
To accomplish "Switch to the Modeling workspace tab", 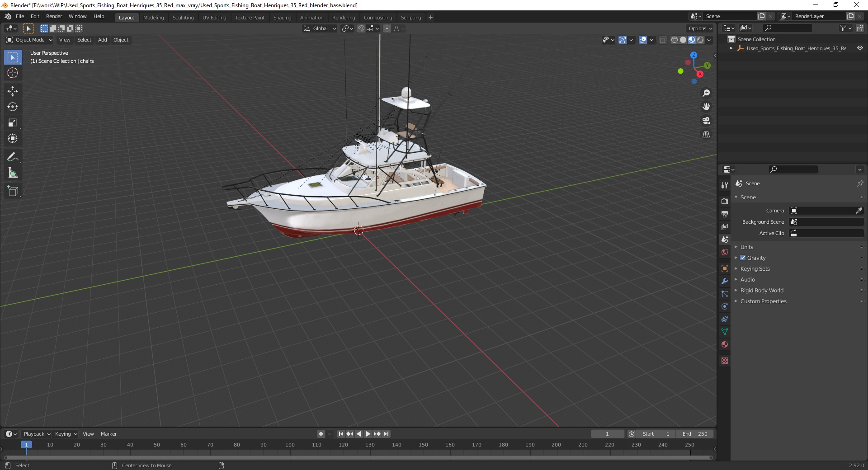I will (153, 18).
